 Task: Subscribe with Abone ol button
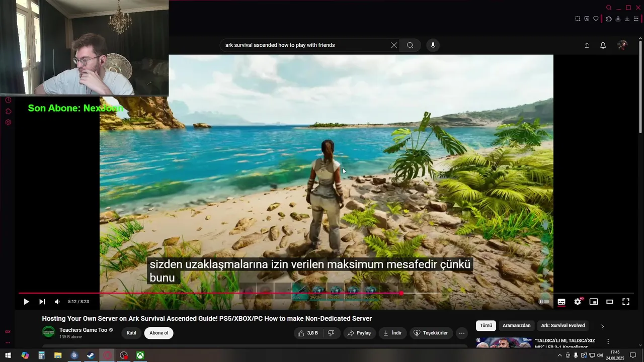[158, 333]
